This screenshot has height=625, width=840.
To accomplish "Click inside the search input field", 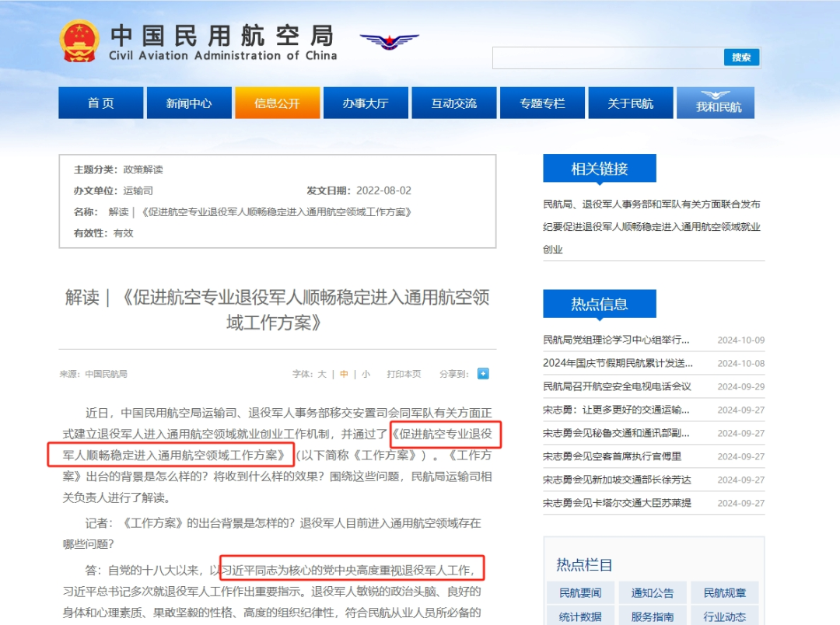I will pos(607,57).
